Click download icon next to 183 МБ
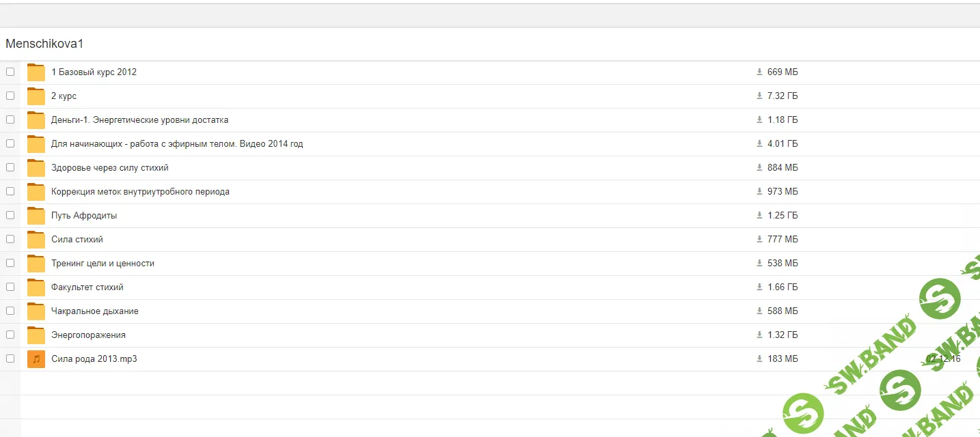Viewport: 980px width, 437px height. tap(759, 359)
